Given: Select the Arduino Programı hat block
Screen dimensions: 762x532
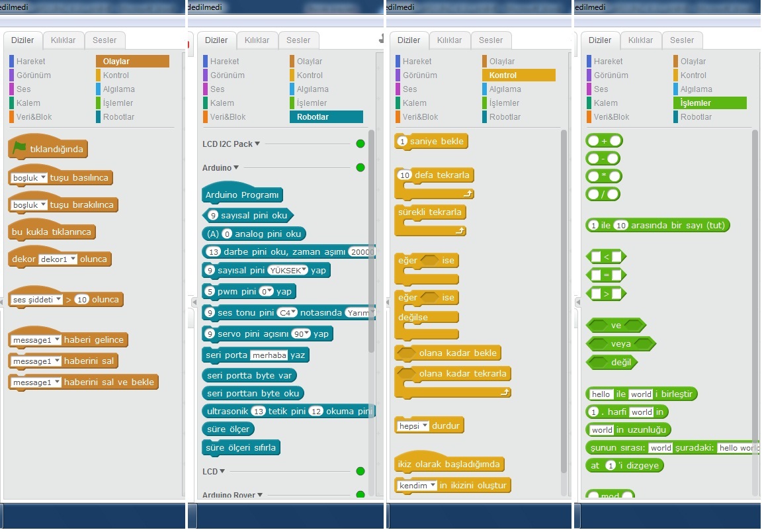Looking at the screenshot, I should [x=242, y=195].
